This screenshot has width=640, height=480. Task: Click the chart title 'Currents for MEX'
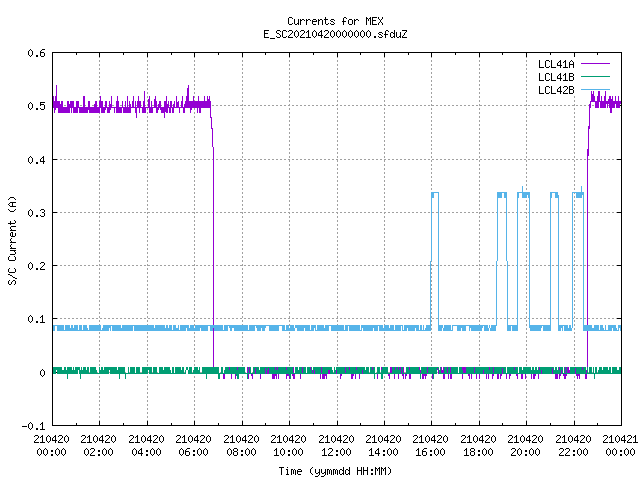(x=335, y=21)
